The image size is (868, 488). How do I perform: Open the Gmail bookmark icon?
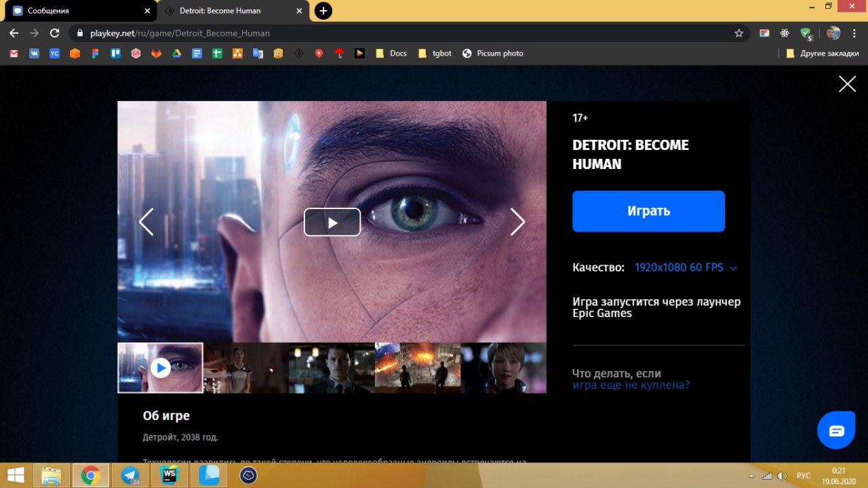click(14, 53)
